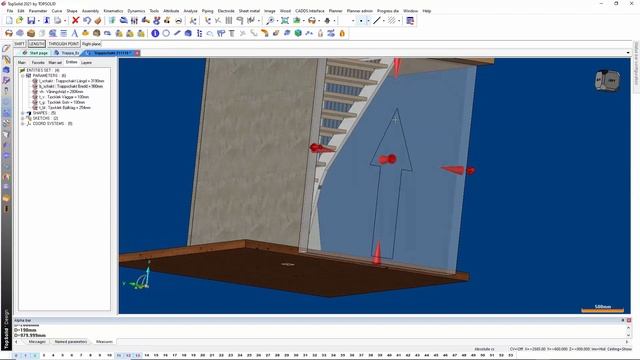Click the blue letter A icon in second toolbar
Viewport: 640px width, 360px height.
tap(75, 33)
